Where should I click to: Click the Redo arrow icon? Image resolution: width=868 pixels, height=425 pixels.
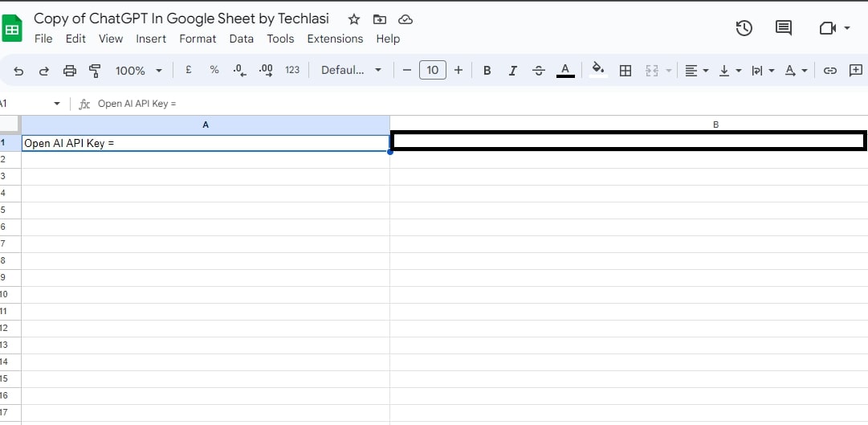[x=43, y=71]
